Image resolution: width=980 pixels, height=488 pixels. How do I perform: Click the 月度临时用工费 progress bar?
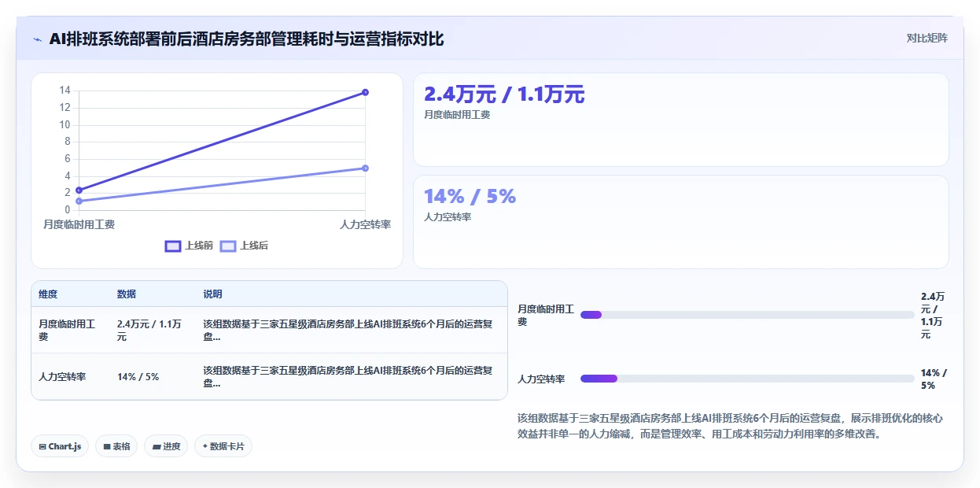[x=747, y=315]
